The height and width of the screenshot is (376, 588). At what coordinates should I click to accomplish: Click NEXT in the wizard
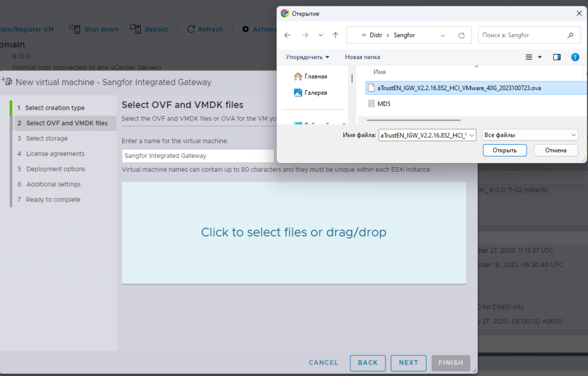click(x=408, y=363)
